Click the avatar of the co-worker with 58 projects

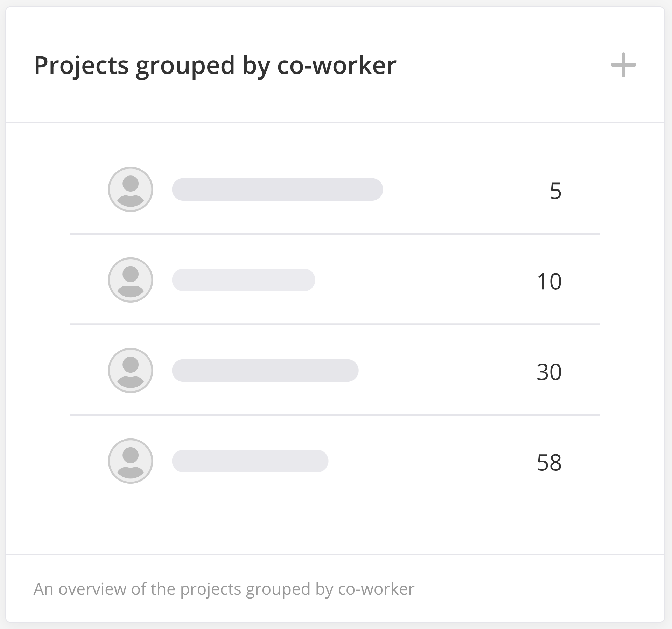pos(131,461)
